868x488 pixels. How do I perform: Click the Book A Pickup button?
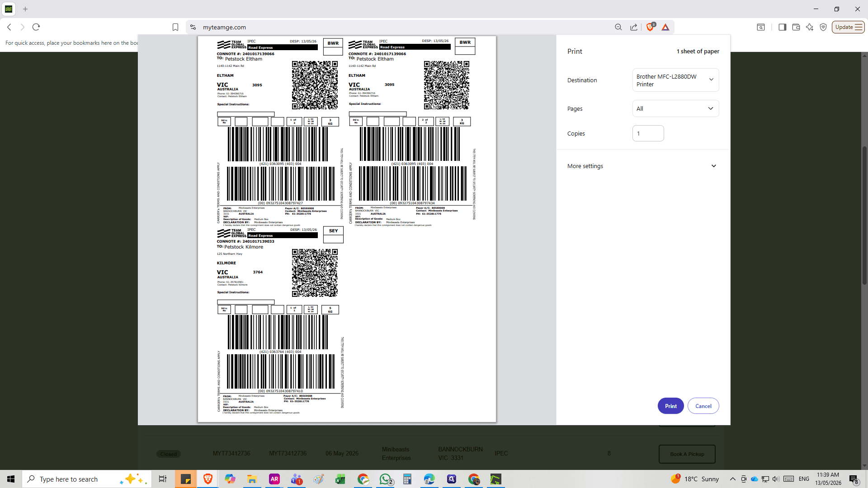687,454
